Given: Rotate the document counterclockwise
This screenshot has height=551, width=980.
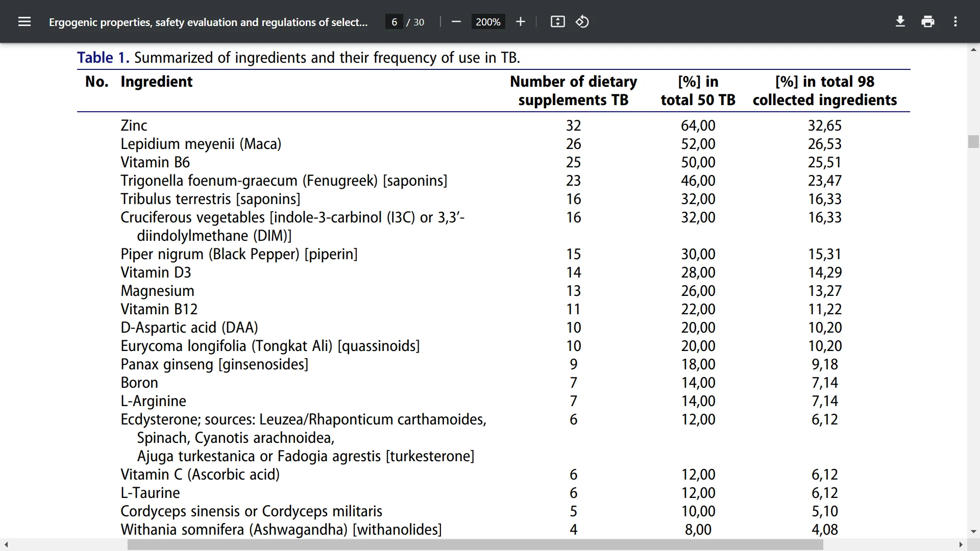Looking at the screenshot, I should pos(582,21).
